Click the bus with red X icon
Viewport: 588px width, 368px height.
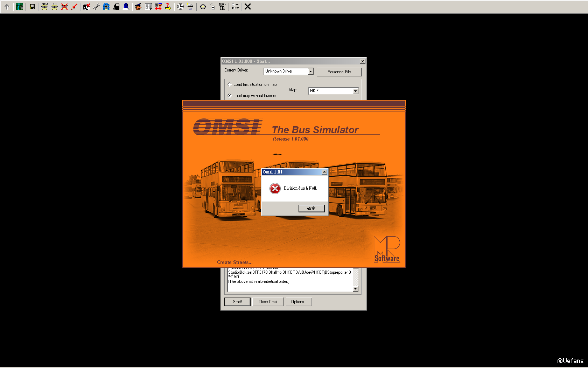click(x=64, y=7)
